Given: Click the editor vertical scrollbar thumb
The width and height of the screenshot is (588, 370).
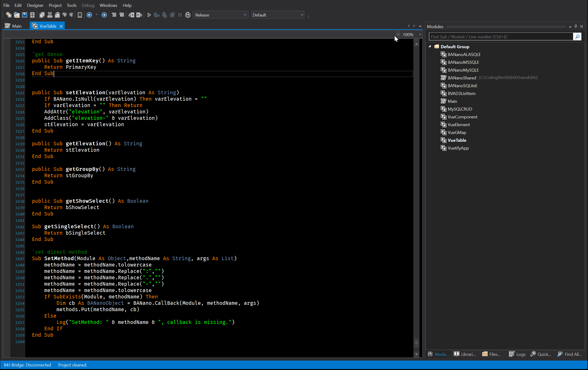Looking at the screenshot, I should coord(416,342).
